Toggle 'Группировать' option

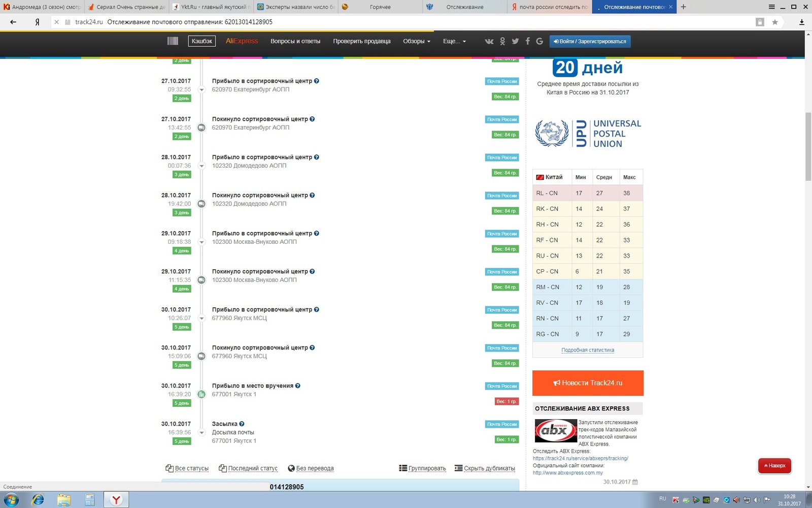tap(422, 468)
